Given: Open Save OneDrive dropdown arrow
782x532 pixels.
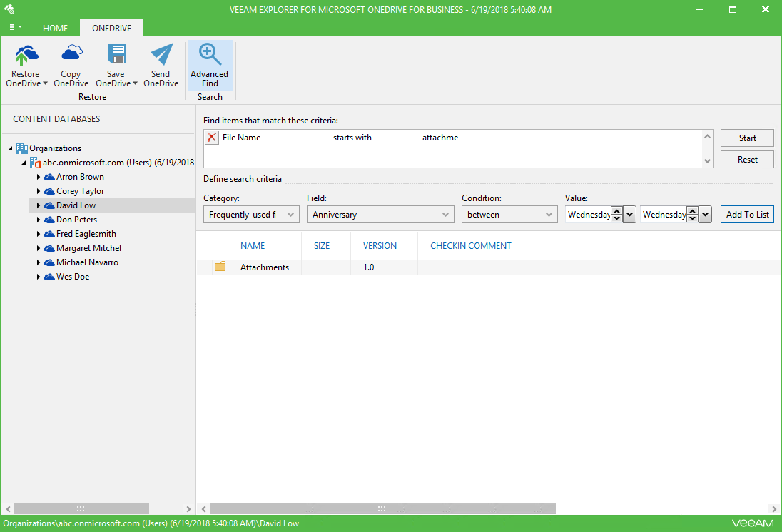Looking at the screenshot, I should (135, 83).
